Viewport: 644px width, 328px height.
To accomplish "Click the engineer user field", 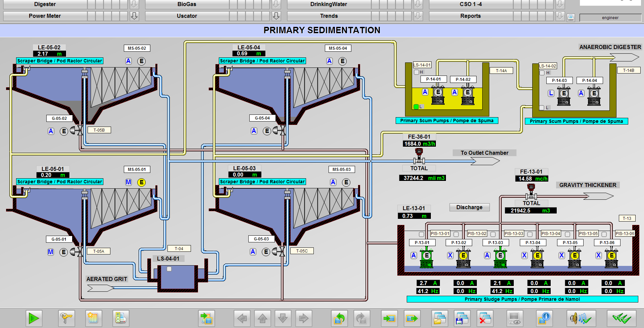I will [610, 18].
